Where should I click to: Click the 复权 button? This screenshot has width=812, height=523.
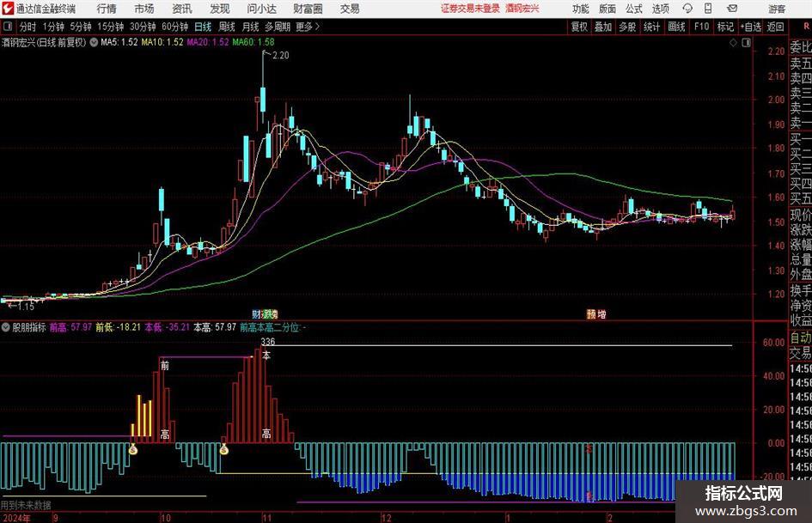click(579, 27)
